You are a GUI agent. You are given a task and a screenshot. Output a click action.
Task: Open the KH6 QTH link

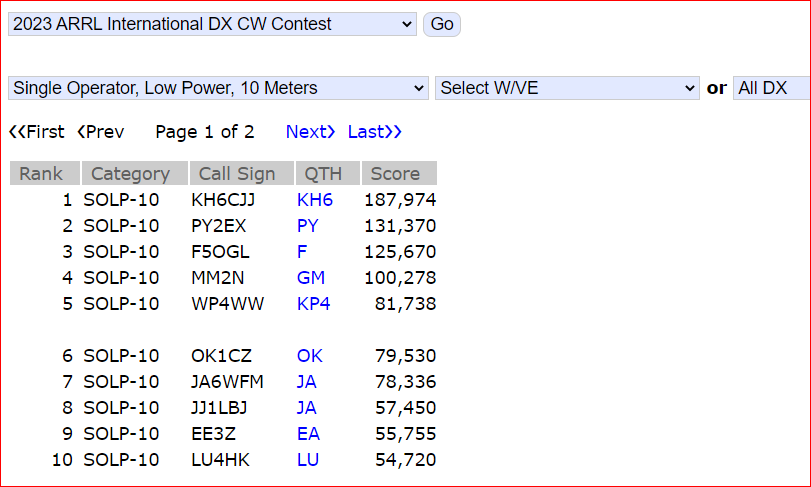pyautogui.click(x=315, y=200)
